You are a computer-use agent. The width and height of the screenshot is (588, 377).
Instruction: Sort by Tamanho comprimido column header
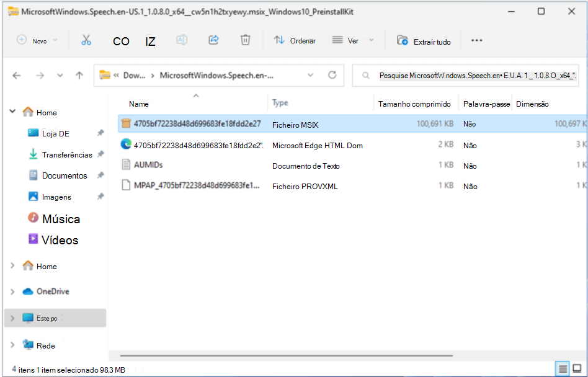pyautogui.click(x=414, y=104)
